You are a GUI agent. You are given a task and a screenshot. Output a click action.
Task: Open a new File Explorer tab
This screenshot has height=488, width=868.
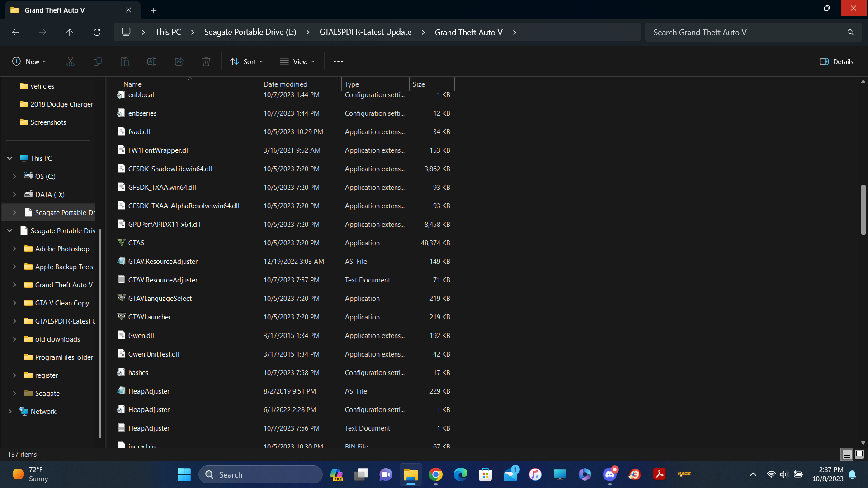click(x=154, y=10)
